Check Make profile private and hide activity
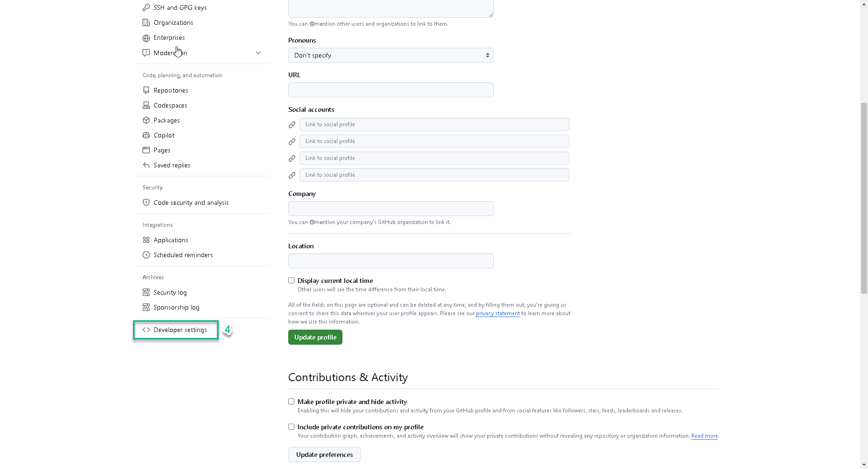 (x=291, y=401)
